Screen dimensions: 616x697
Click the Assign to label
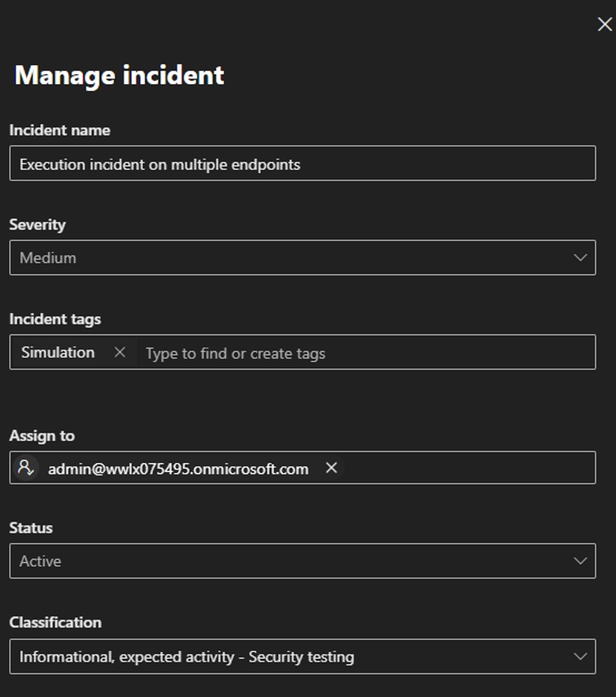tap(42, 435)
